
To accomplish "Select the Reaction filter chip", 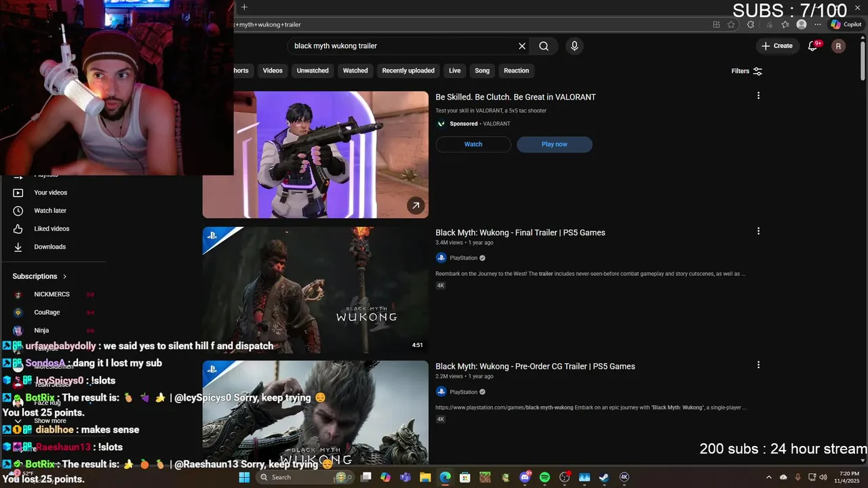I will (x=516, y=70).
